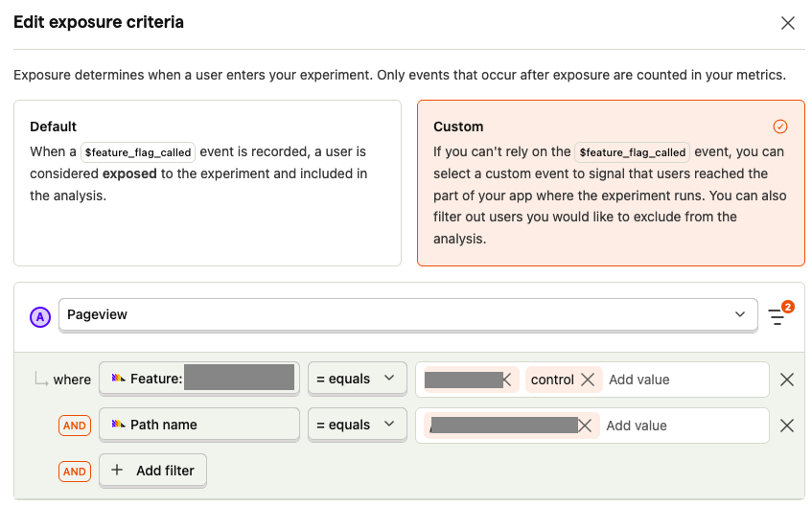The image size is (812, 507).
Task: Select the Default exposure option card
Action: (x=207, y=182)
